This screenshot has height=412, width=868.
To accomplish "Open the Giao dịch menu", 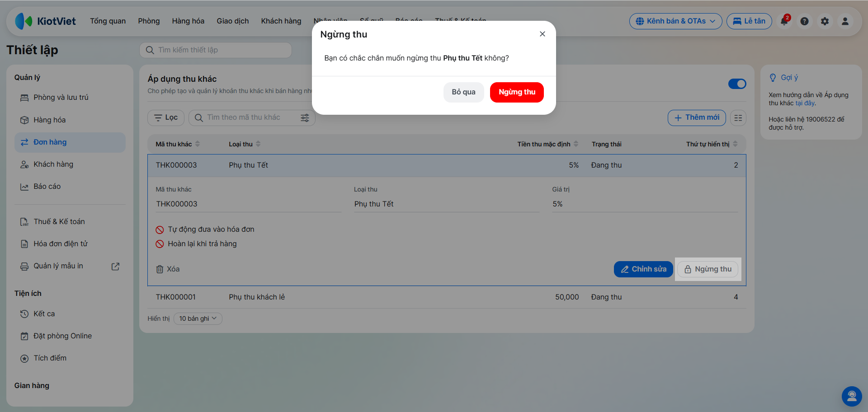I will 232,21.
